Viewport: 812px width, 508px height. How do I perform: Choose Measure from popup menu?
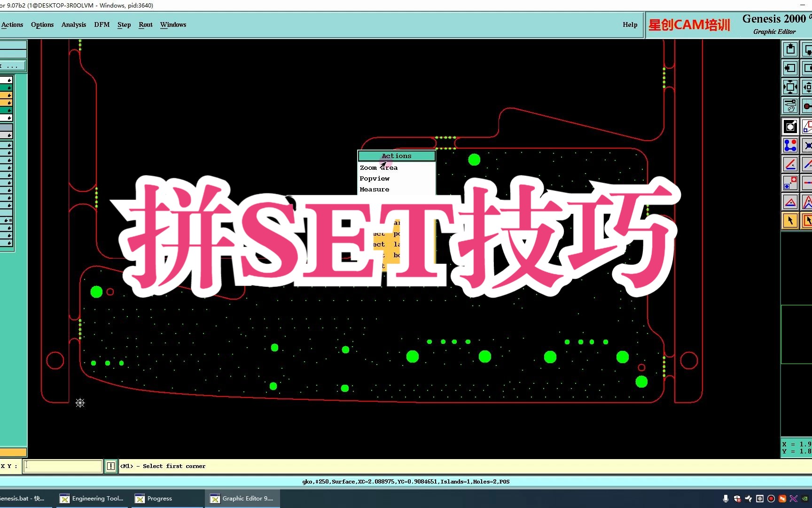(397, 189)
